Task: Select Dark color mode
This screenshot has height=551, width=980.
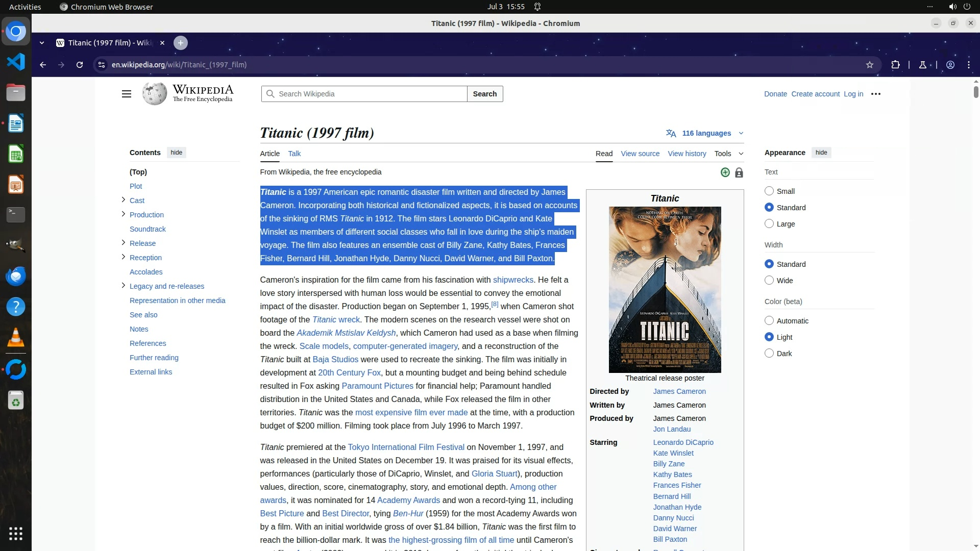Action: pos(769,354)
